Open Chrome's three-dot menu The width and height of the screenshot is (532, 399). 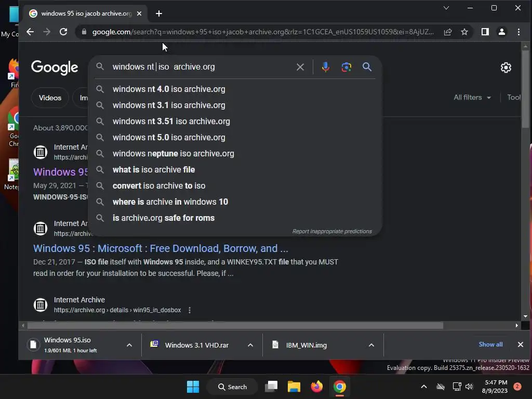point(518,32)
